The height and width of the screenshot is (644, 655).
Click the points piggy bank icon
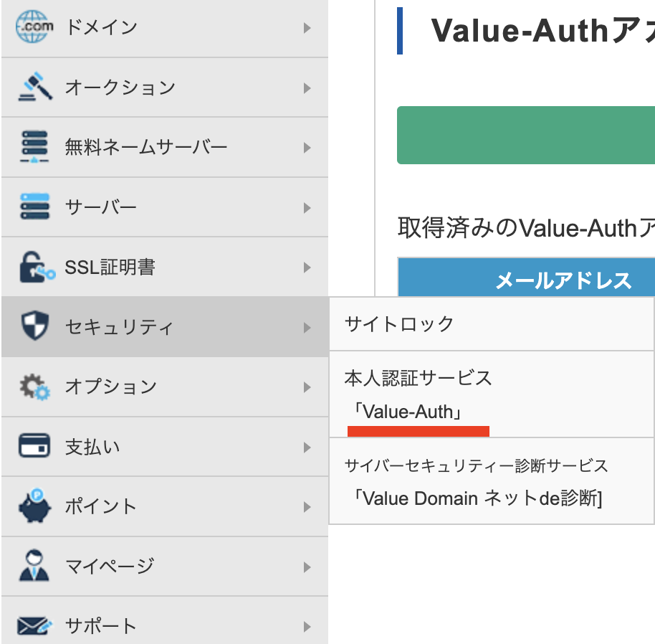point(34,506)
